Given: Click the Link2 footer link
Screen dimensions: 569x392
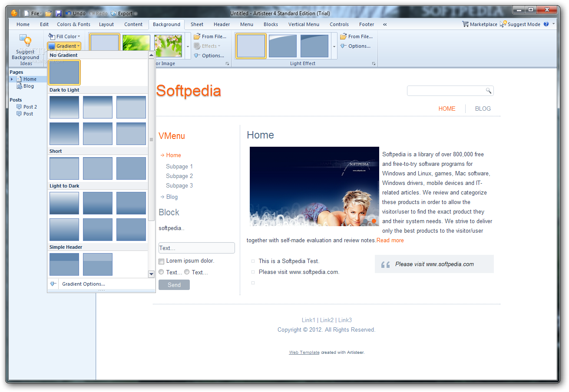Looking at the screenshot, I should 327,320.
